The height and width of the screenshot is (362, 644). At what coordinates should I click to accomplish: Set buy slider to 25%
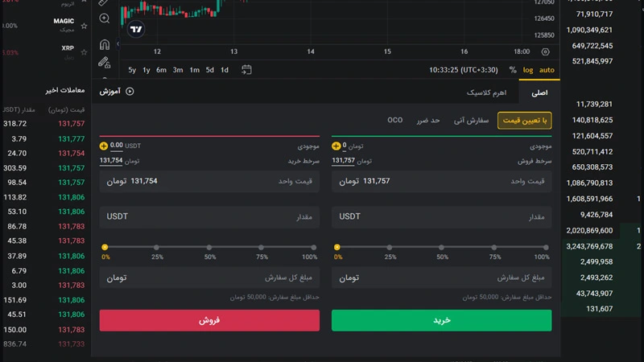click(390, 248)
